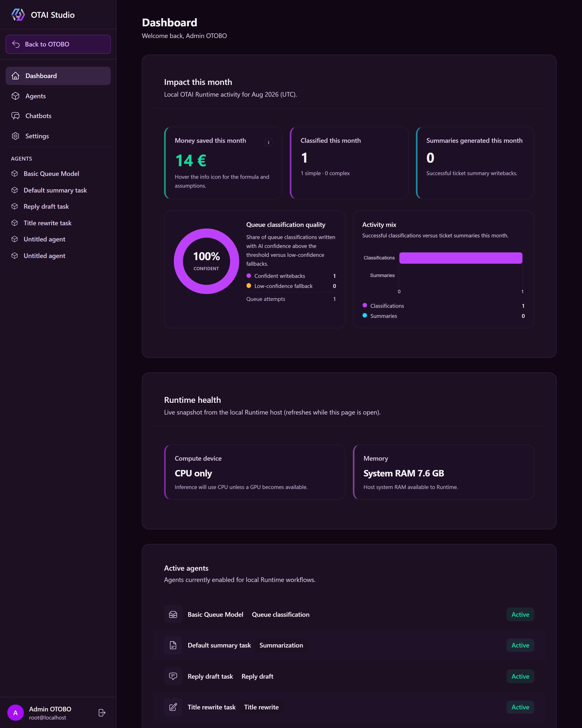This screenshot has width=582, height=728.
Task: Click the Active badge for Basic Queue Model
Action: [520, 615]
